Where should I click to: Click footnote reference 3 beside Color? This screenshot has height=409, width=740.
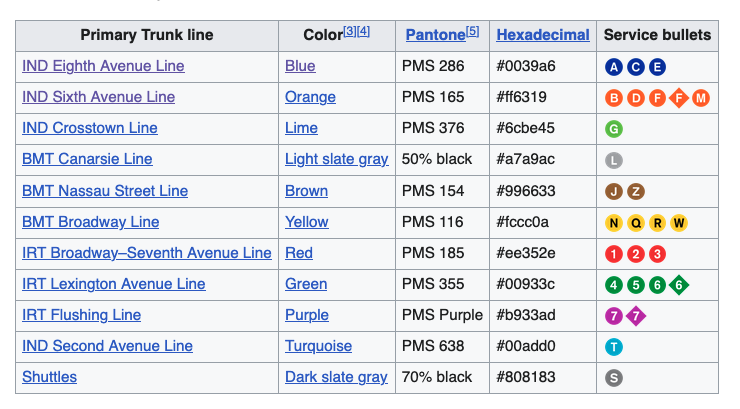[x=350, y=31]
